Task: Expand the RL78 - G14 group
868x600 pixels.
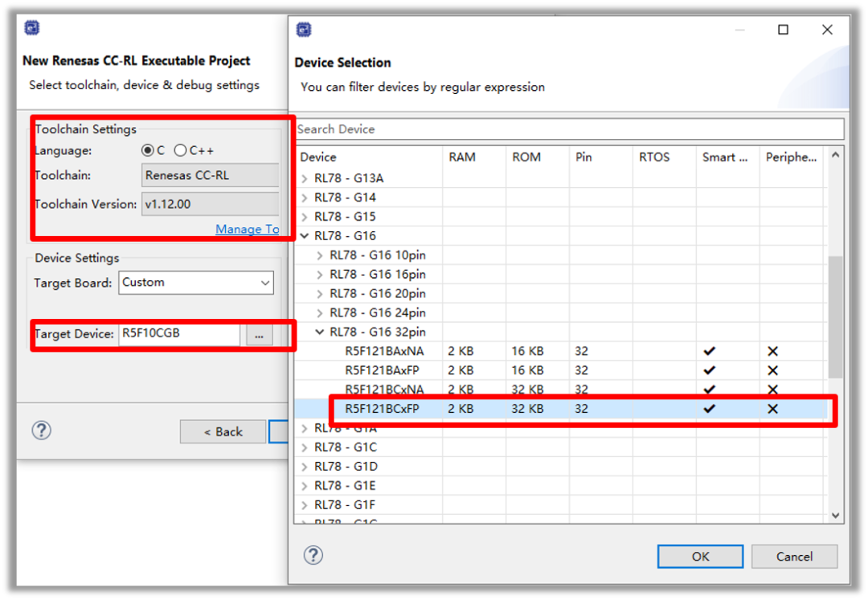Action: click(305, 198)
